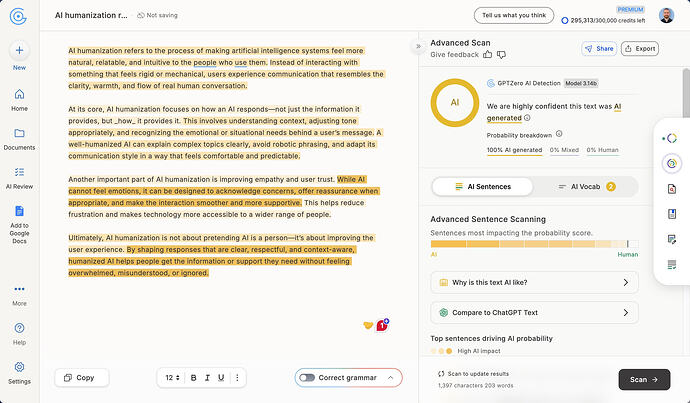Open the font size 12 selector

pyautogui.click(x=172, y=377)
